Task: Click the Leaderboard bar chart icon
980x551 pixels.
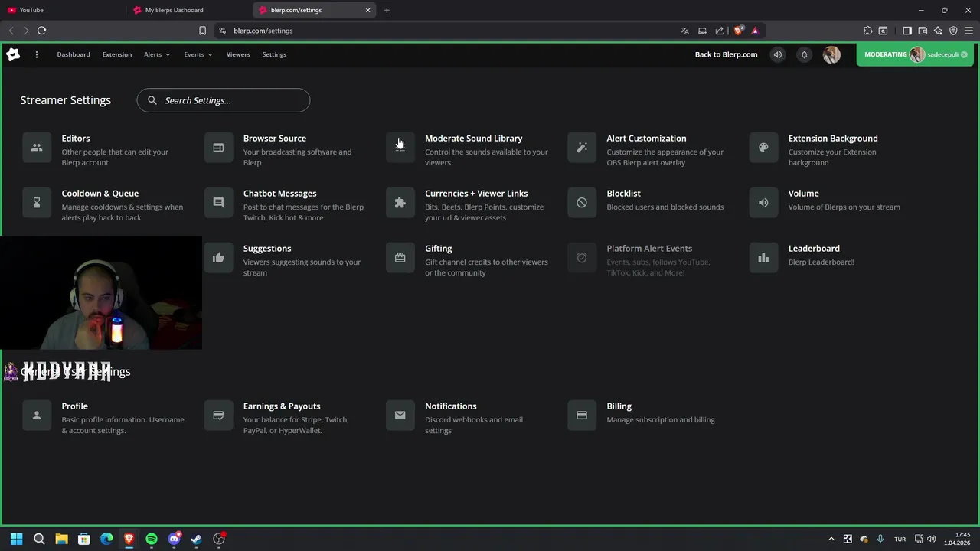Action: pos(763,258)
